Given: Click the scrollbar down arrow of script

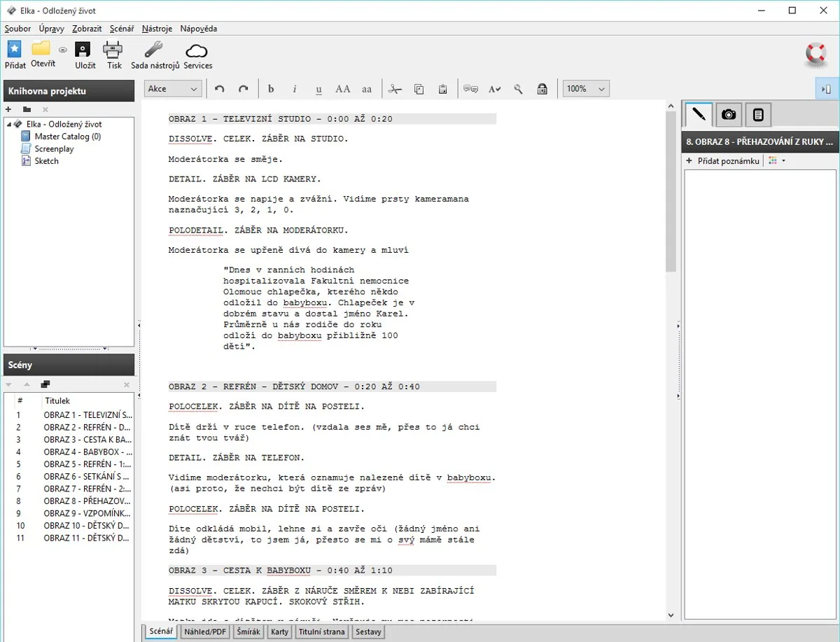Looking at the screenshot, I should (x=671, y=615).
